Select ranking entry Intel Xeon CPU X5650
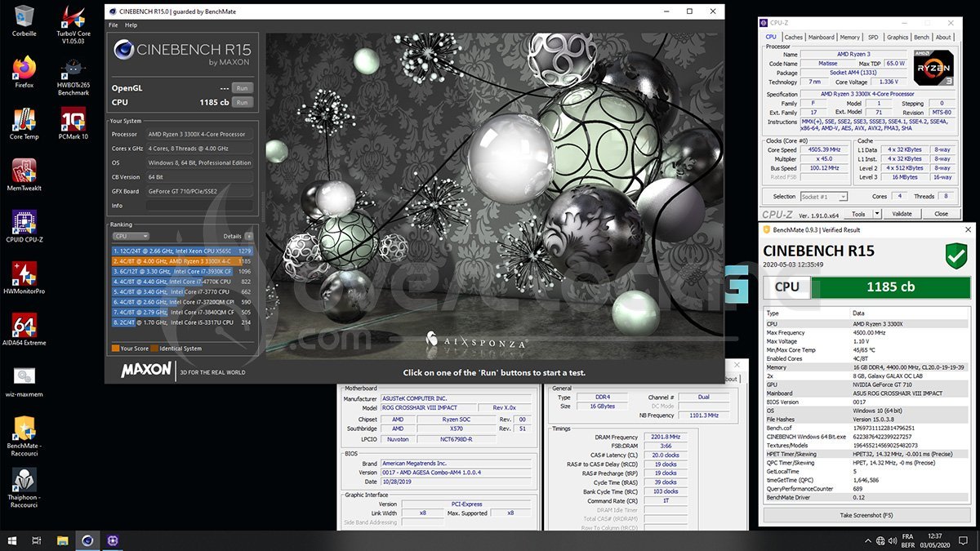Screen dimensions: 980x551 click(x=184, y=251)
